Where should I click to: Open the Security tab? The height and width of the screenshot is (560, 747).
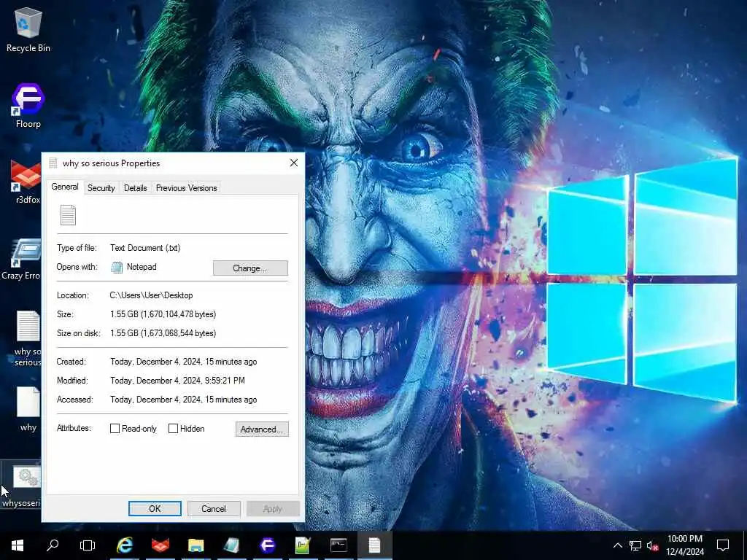pos(101,188)
